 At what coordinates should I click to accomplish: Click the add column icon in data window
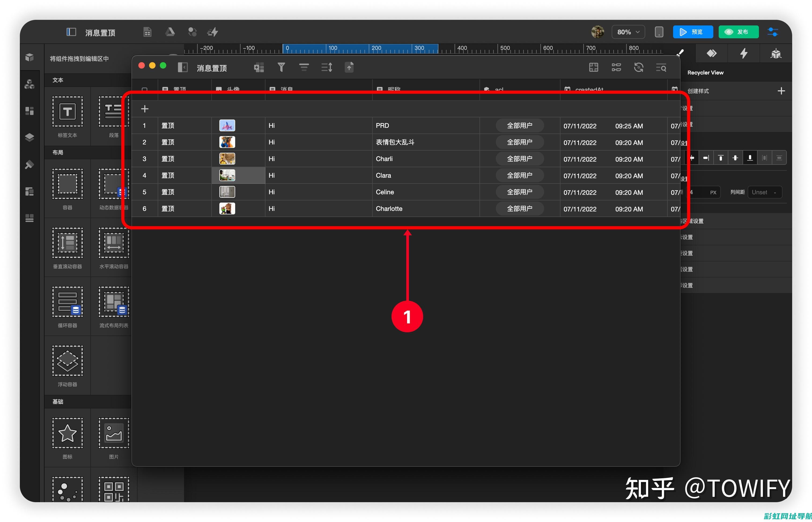tap(259, 68)
